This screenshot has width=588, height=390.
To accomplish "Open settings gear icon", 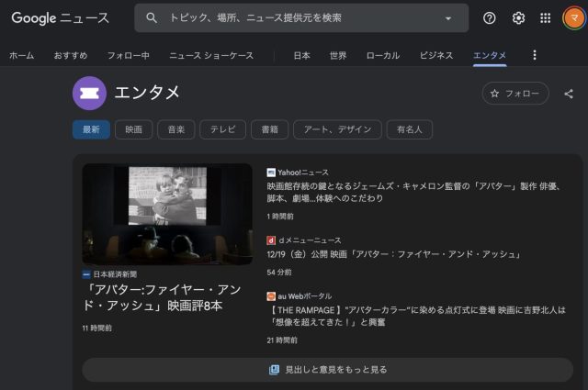I will point(518,18).
